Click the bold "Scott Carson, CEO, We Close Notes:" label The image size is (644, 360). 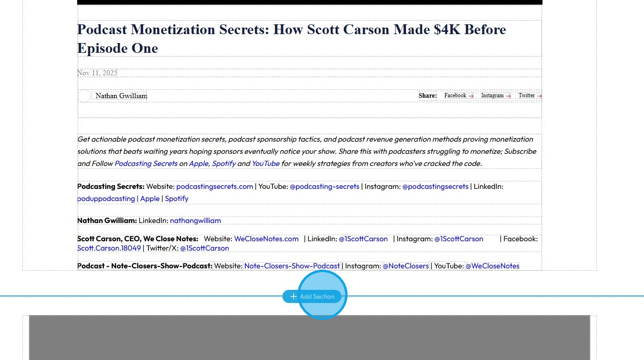point(138,239)
